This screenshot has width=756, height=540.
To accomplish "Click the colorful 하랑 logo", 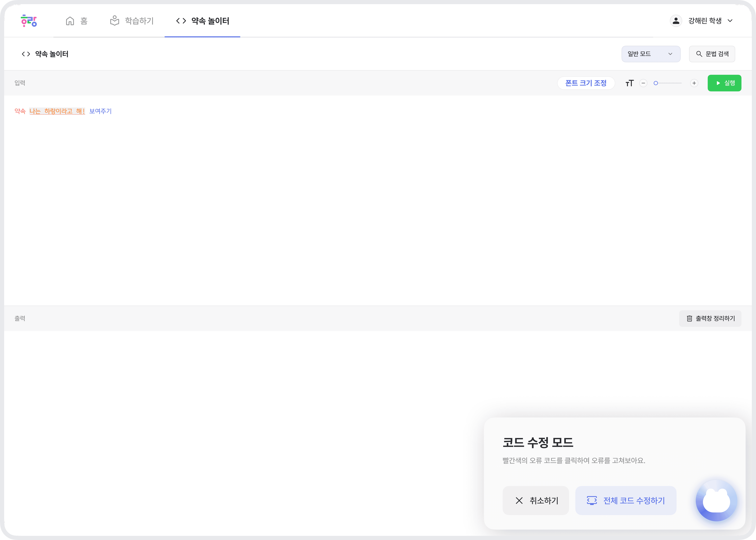I will pos(29,21).
